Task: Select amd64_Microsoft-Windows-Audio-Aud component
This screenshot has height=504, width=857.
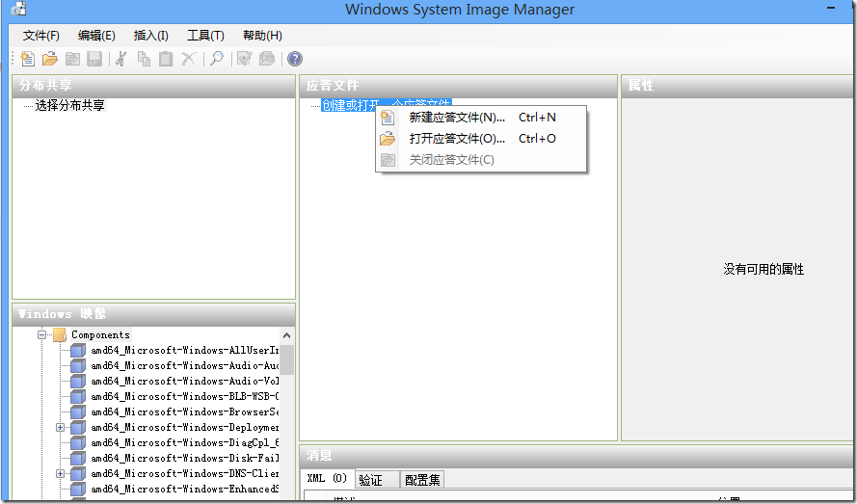Action: tap(185, 365)
